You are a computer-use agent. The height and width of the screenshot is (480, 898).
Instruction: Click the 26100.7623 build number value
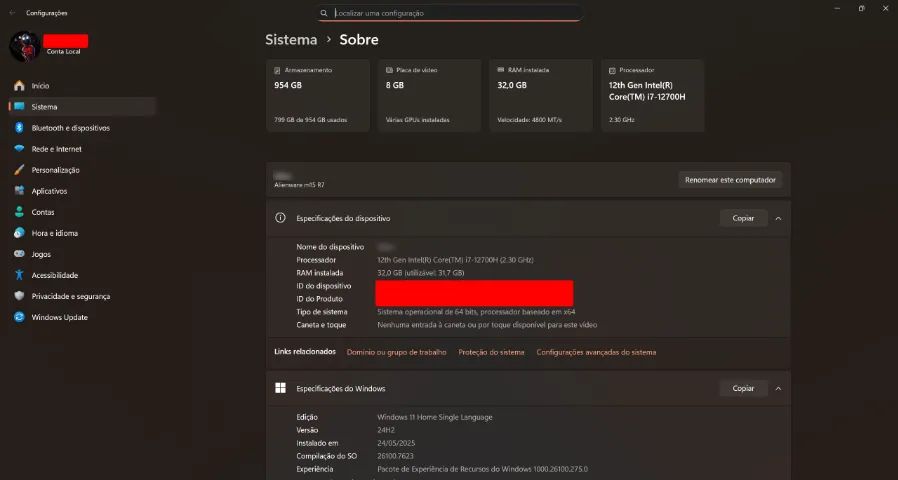(x=395, y=456)
